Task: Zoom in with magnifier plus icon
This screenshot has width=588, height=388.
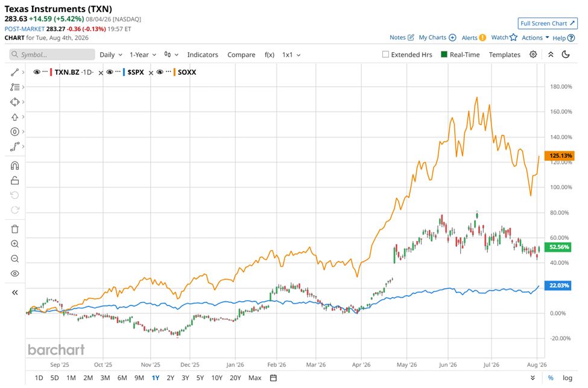Action: pyautogui.click(x=14, y=244)
